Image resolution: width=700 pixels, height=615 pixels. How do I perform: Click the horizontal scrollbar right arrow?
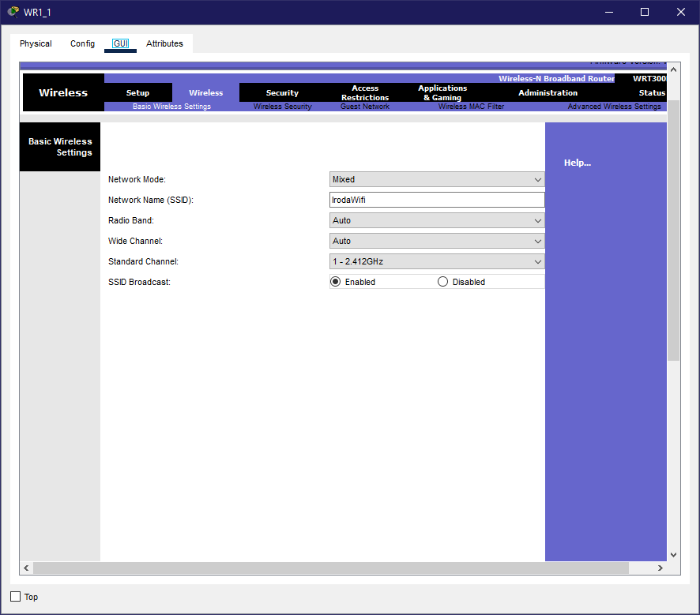pos(660,568)
